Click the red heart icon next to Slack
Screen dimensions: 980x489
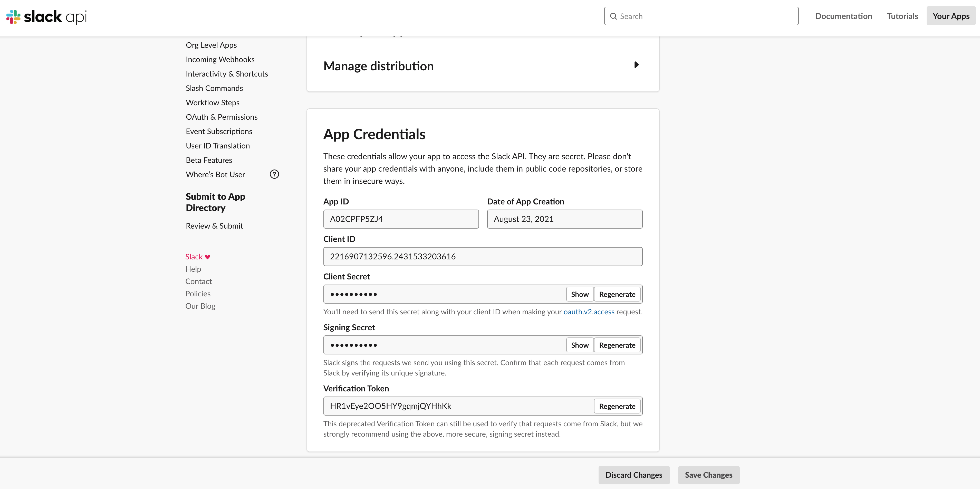tap(207, 257)
